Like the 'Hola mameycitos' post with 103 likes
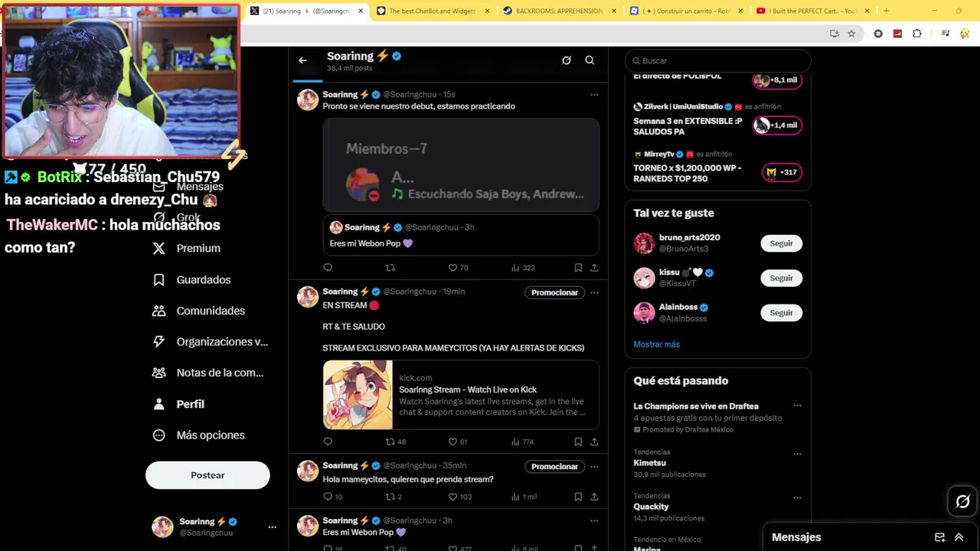980x551 pixels. (x=459, y=497)
